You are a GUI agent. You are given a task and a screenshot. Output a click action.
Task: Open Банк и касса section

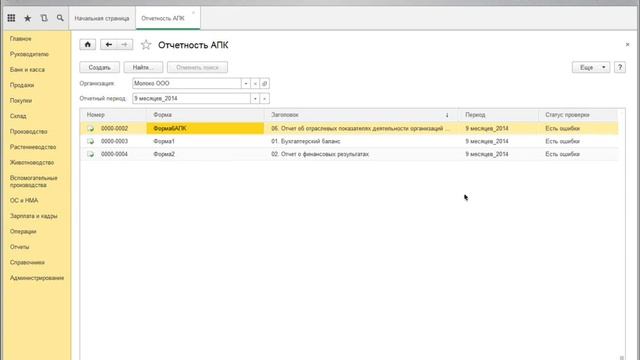(27, 70)
